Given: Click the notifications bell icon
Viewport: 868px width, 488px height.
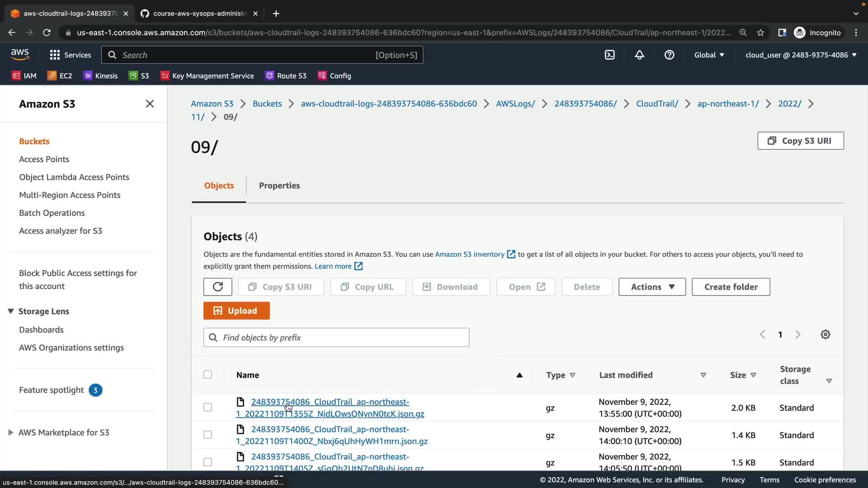Looking at the screenshot, I should [639, 55].
